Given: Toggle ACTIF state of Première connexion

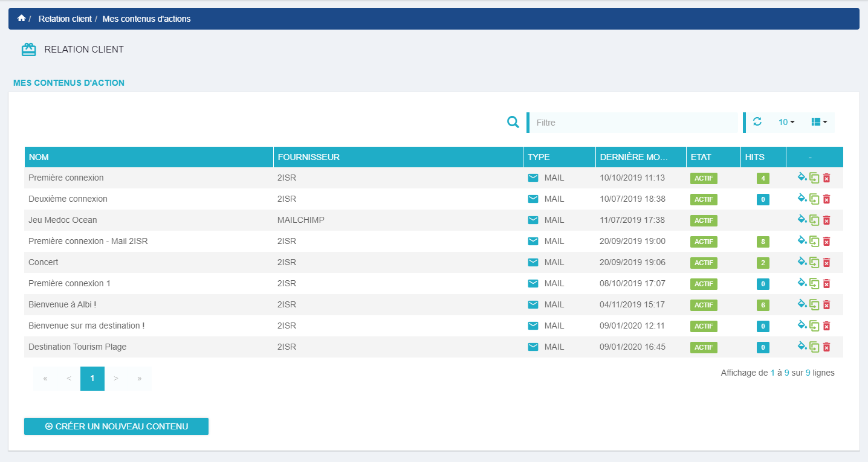Looking at the screenshot, I should point(704,178).
